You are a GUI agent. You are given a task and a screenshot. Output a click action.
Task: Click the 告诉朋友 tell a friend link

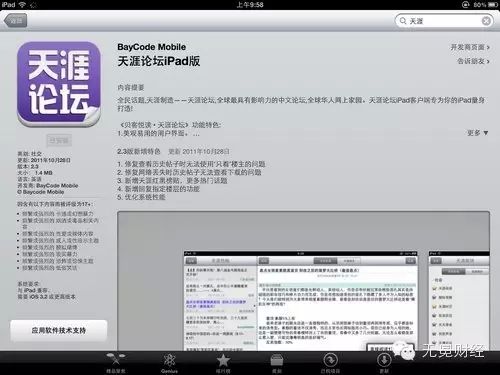tap(473, 61)
